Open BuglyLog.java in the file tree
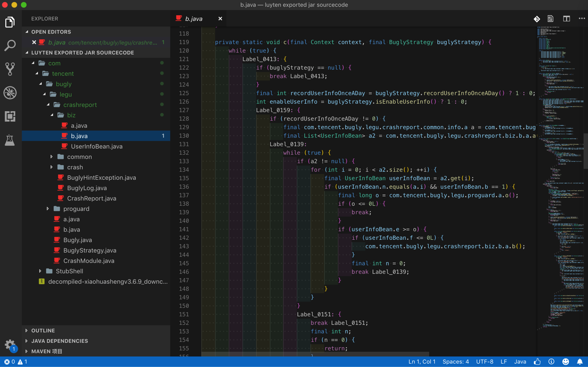The image size is (588, 367). (96, 188)
